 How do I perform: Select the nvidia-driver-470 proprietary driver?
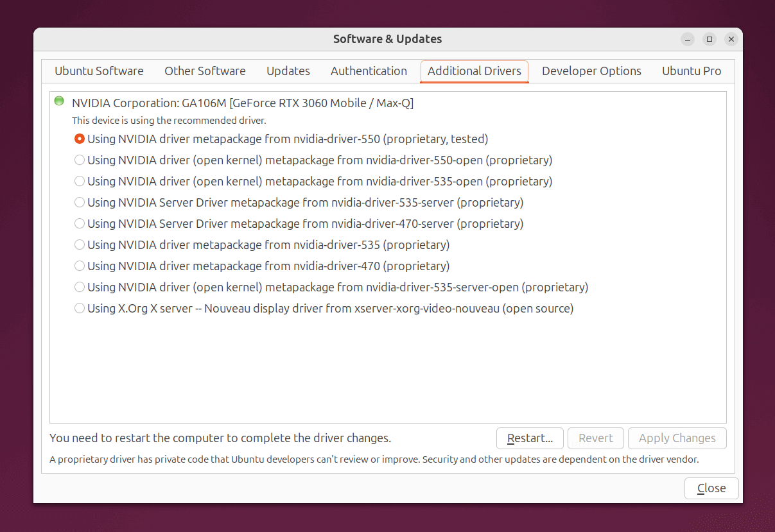[x=262, y=266]
